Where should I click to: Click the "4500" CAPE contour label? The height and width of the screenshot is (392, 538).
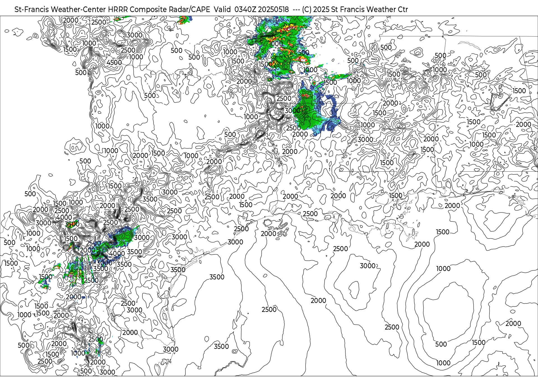coord(114,62)
